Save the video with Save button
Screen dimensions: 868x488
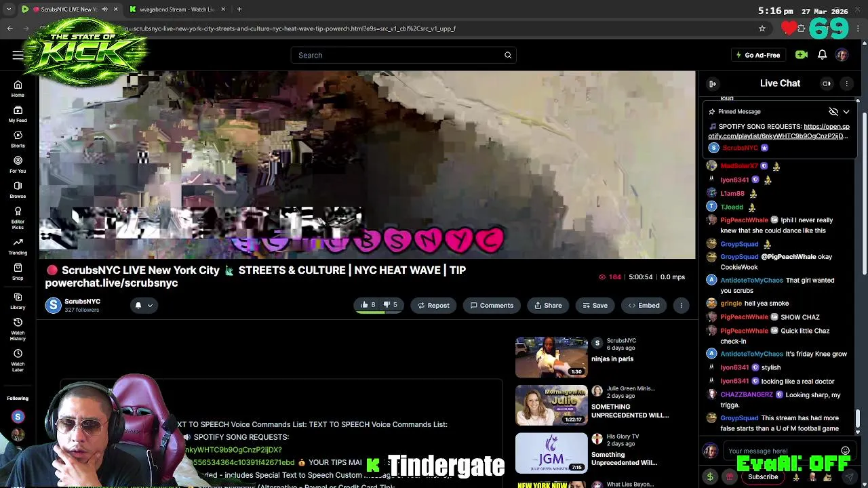click(594, 306)
